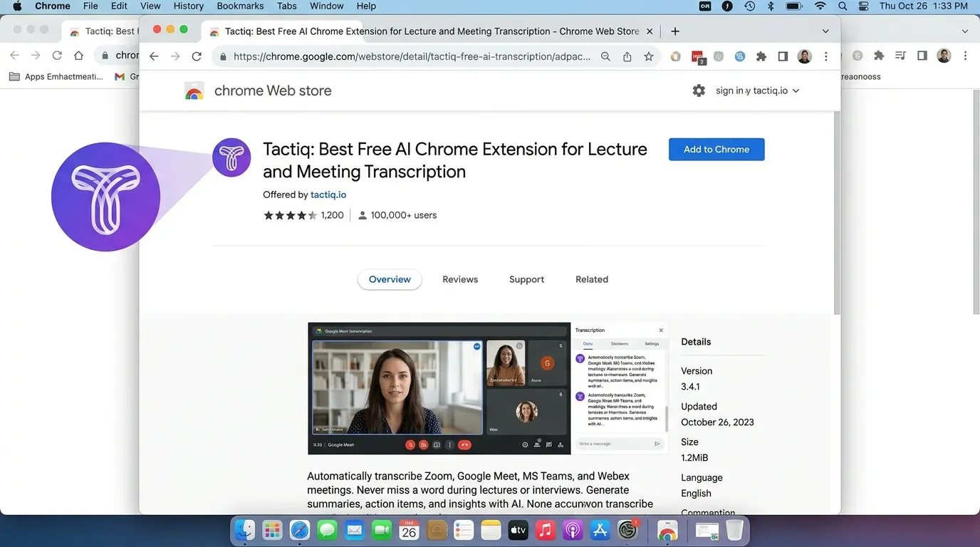This screenshot has height=547, width=980.
Task: Open Web Store settings gear
Action: click(699, 90)
